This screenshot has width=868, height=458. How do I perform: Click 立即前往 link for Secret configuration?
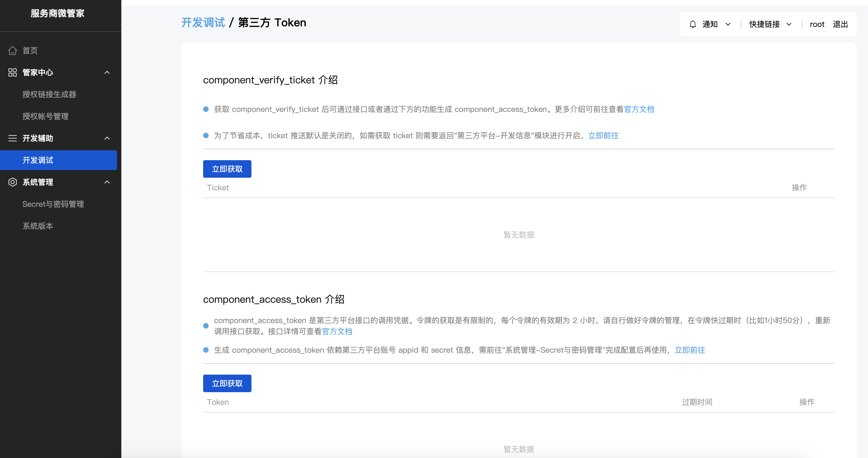pos(690,350)
